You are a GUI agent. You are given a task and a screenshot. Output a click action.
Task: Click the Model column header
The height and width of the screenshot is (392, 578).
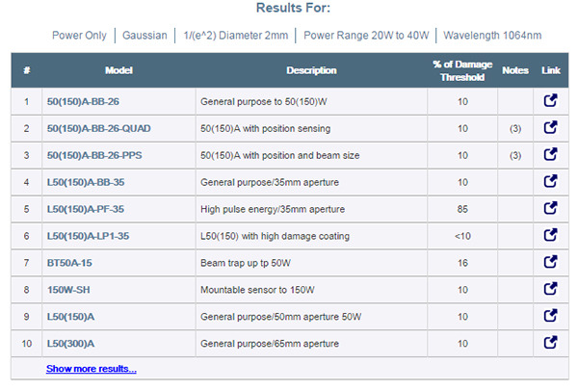click(118, 70)
